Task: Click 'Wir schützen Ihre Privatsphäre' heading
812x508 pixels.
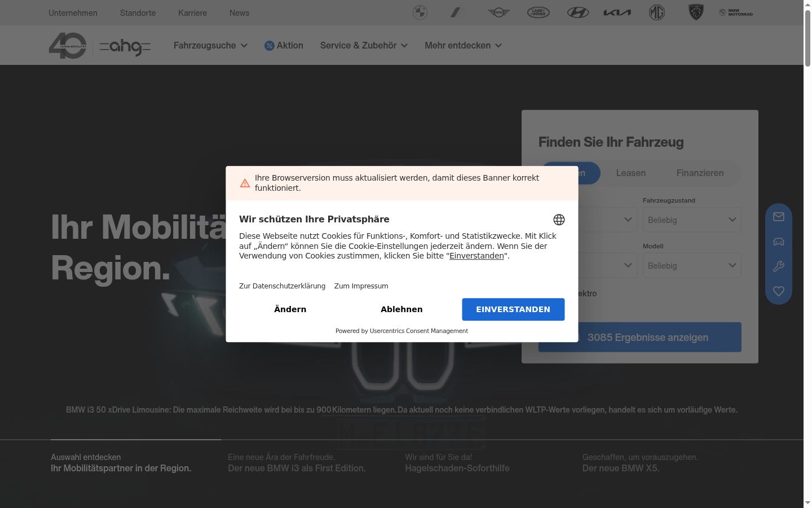Action: point(314,219)
